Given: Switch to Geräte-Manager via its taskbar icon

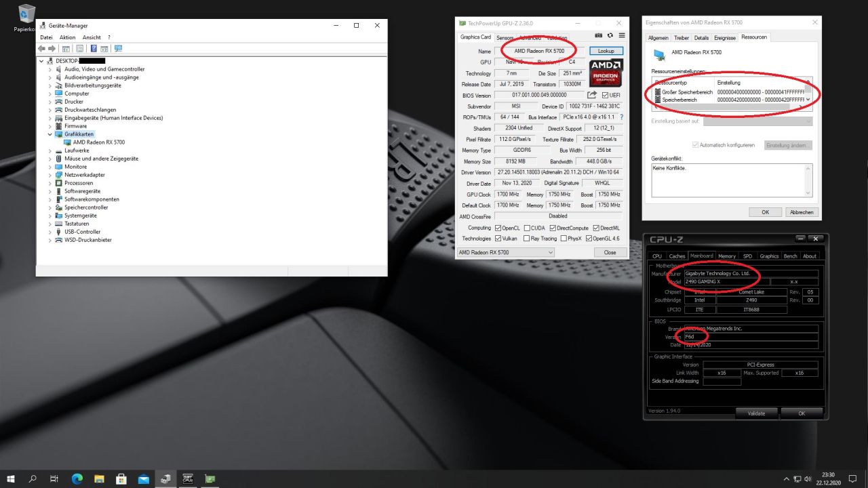Looking at the screenshot, I should pos(165,479).
